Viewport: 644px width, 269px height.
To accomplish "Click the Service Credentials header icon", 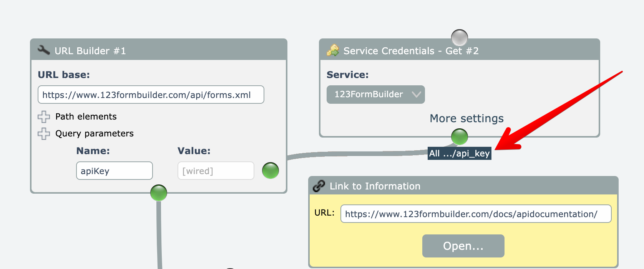I will pyautogui.click(x=333, y=50).
